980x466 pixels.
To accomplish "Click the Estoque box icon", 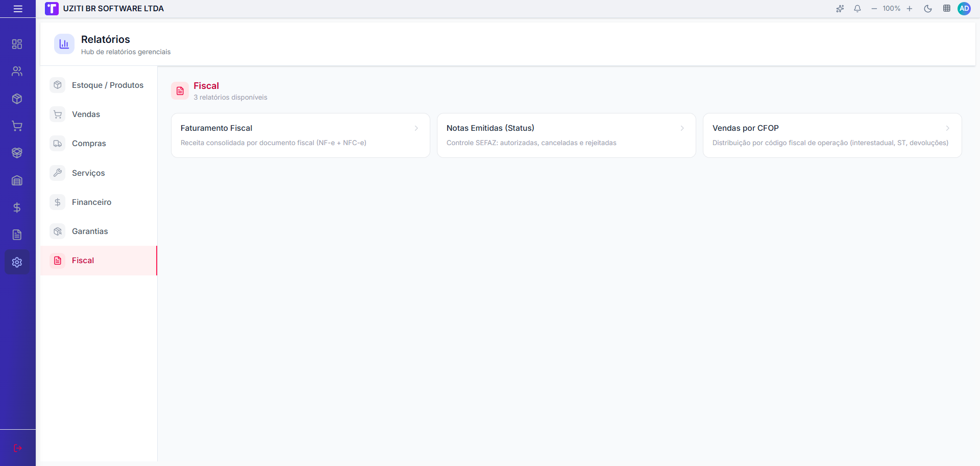I will click(x=58, y=85).
